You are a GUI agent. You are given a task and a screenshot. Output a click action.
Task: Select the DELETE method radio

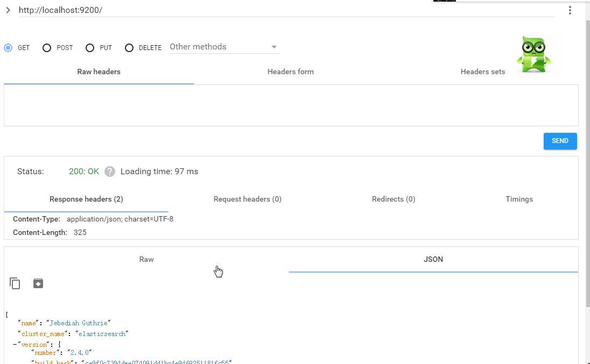129,48
